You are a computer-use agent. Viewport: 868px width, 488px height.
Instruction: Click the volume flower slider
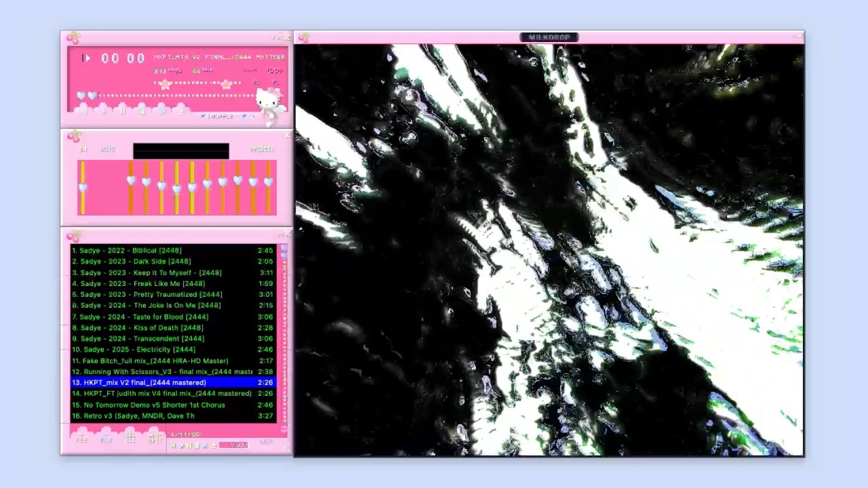coord(165,84)
